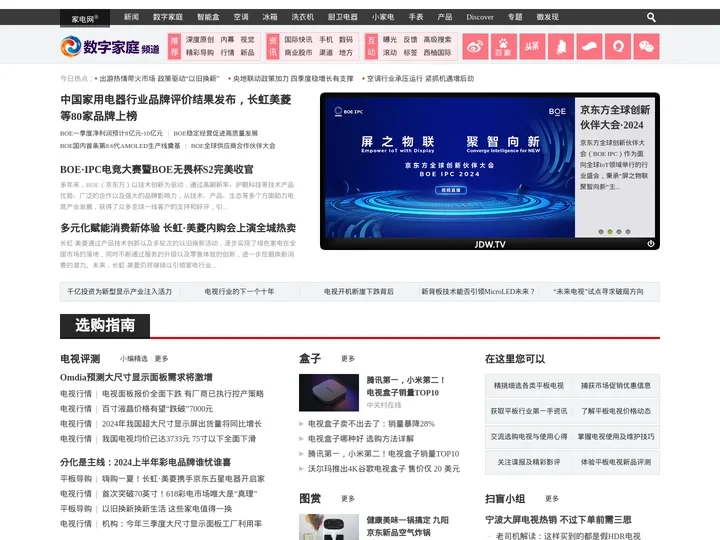Click 了解平板电视价格动态 button
Image resolution: width=720 pixels, height=540 pixels.
[616, 411]
